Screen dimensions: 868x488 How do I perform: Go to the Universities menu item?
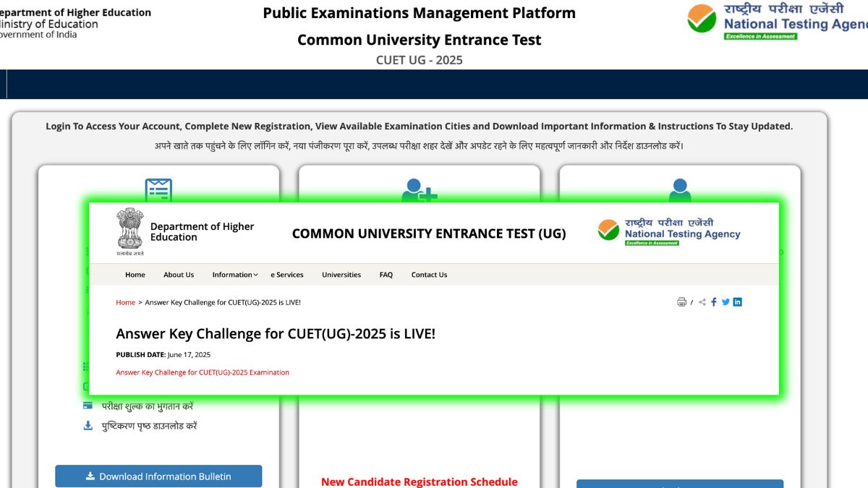click(x=341, y=275)
